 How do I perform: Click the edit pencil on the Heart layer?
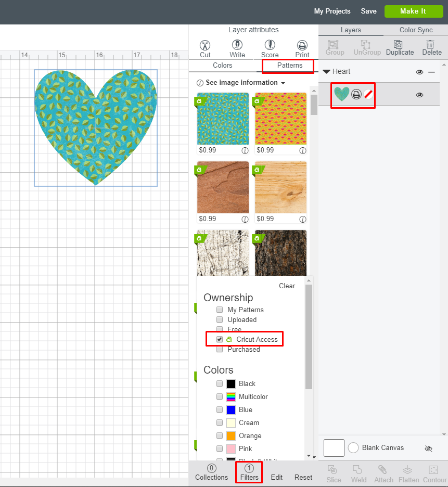(368, 94)
